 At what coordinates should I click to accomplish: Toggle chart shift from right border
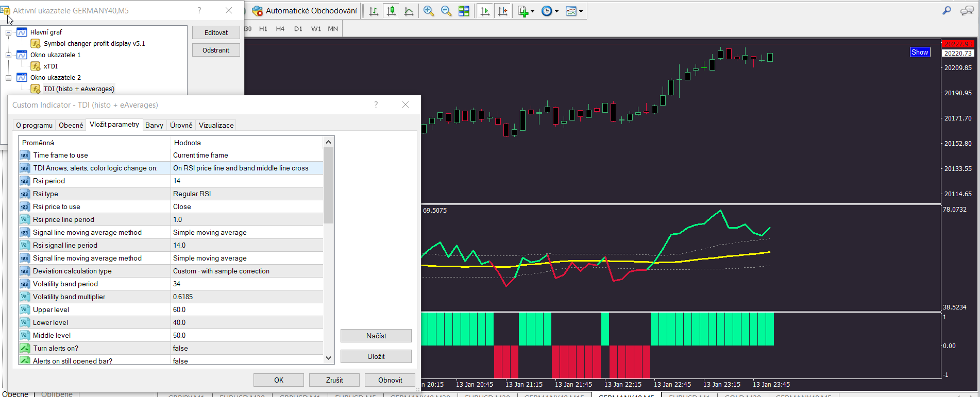pos(503,11)
